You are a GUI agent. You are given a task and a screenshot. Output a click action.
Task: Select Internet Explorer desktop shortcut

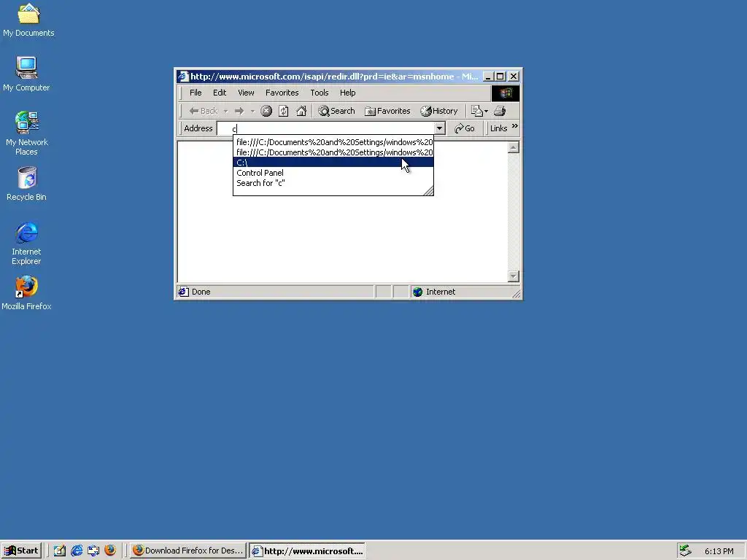pyautogui.click(x=26, y=243)
